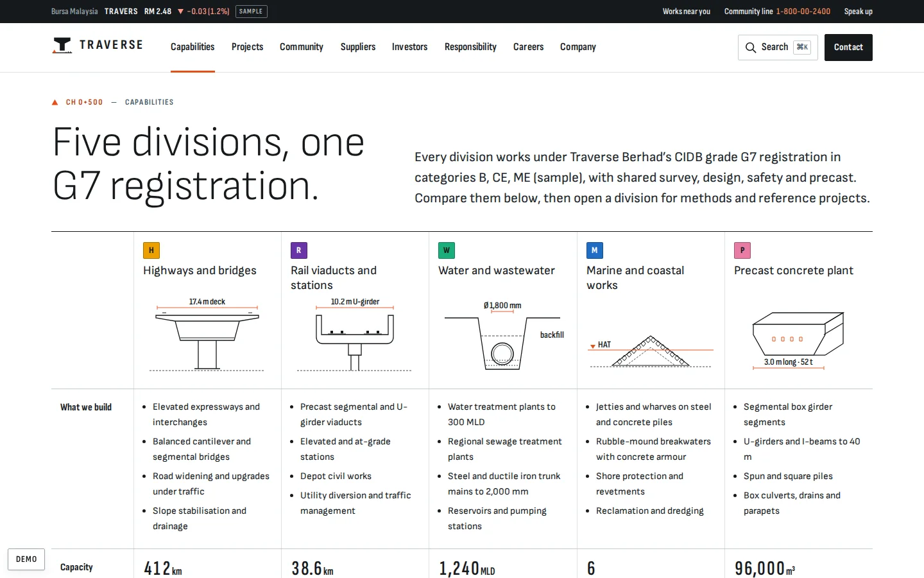The image size is (924, 578).
Task: Click the Traverse logo icon
Action: click(62, 46)
